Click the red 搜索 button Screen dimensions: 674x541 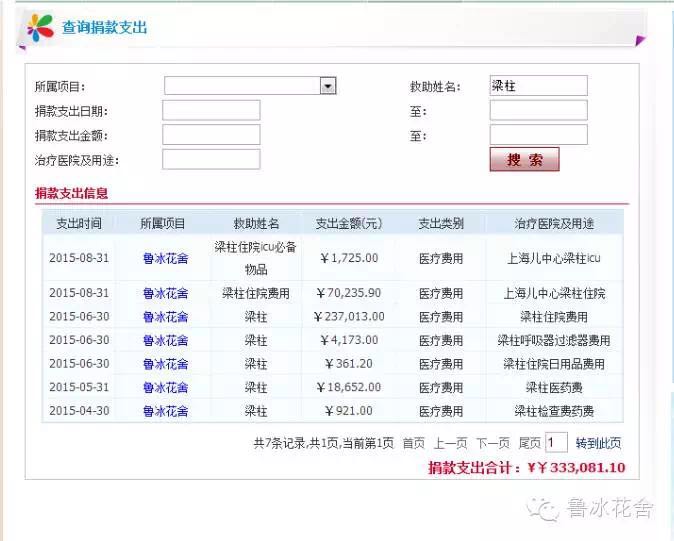[x=524, y=159]
